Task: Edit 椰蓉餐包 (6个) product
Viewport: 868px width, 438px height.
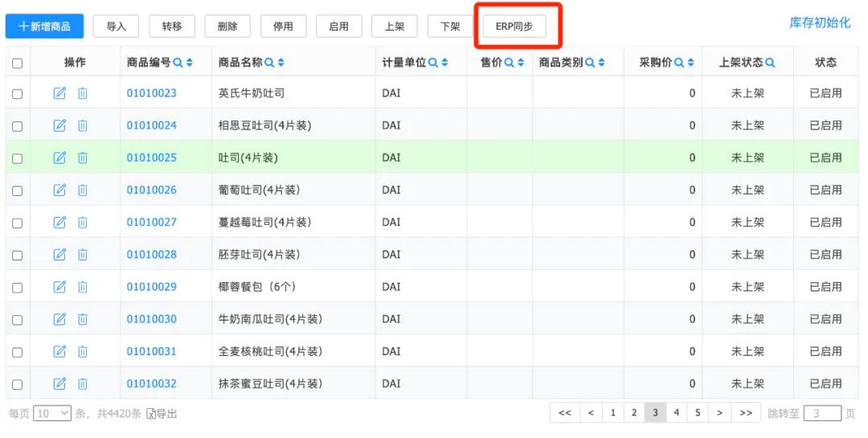Action: click(59, 287)
